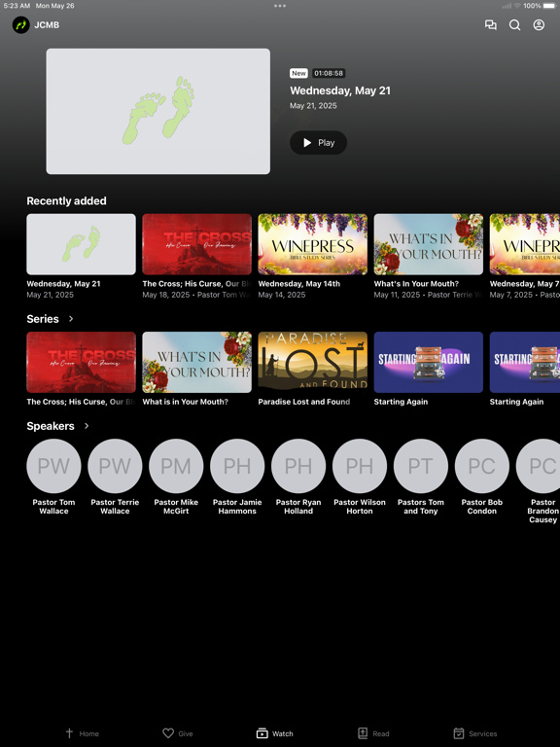Play the Wednesday, May 21 video
The width and height of the screenshot is (560, 747).
click(x=318, y=142)
